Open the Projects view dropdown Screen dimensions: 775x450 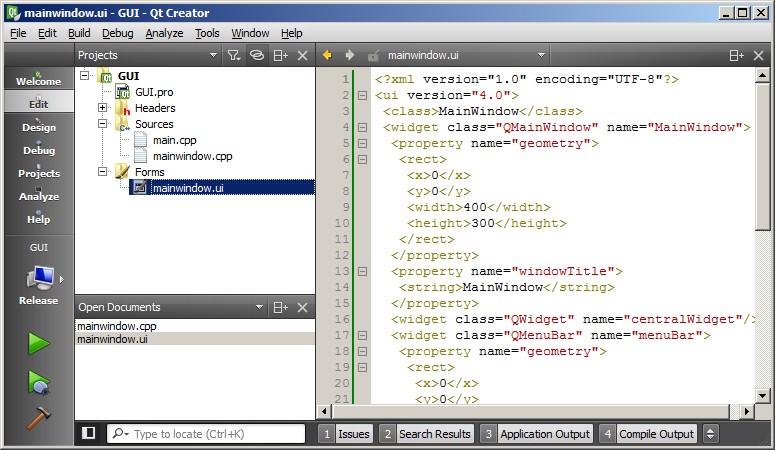(147, 55)
